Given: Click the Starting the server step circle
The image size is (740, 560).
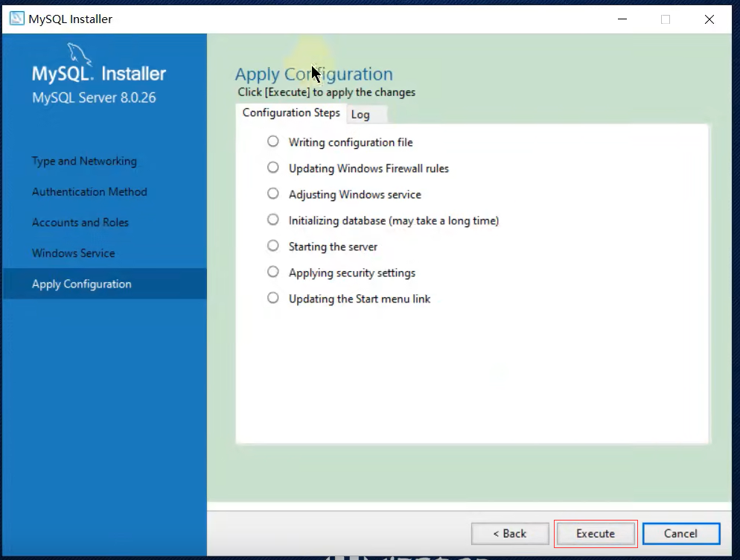Looking at the screenshot, I should click(x=273, y=246).
